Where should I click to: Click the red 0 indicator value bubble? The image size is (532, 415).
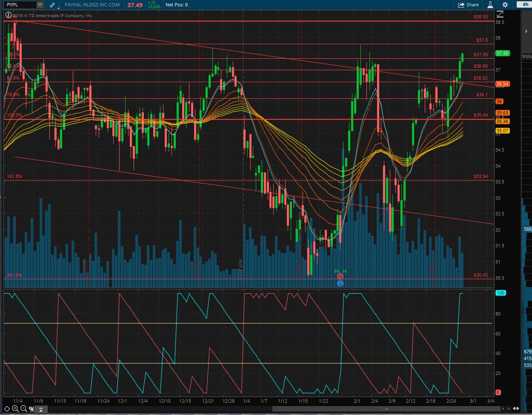[x=498, y=392]
